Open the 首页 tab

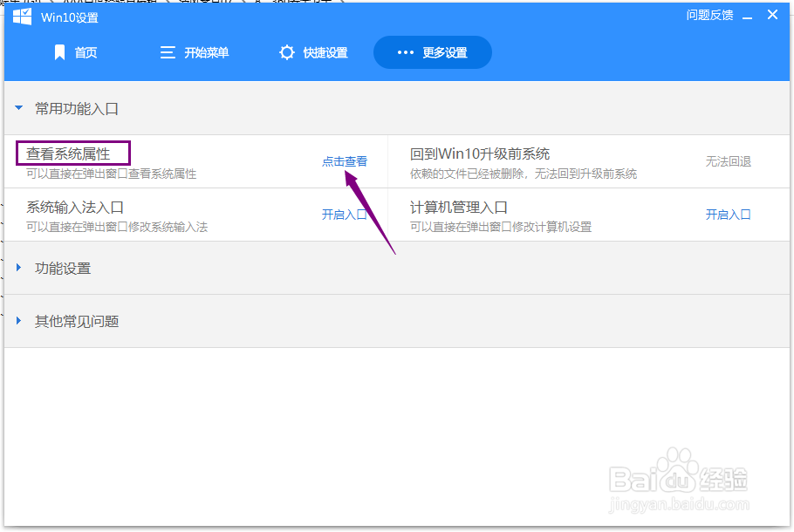(75, 52)
